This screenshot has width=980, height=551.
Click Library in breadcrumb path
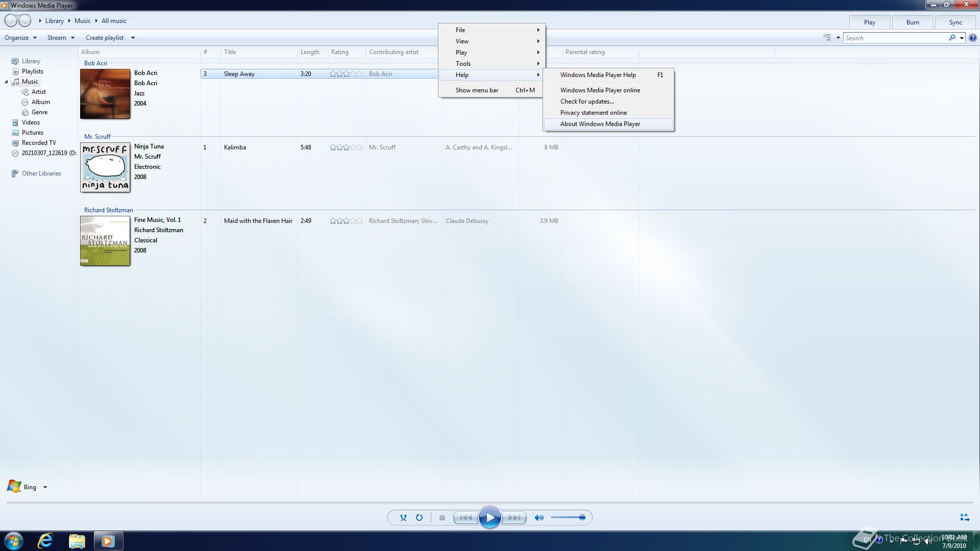coord(54,21)
